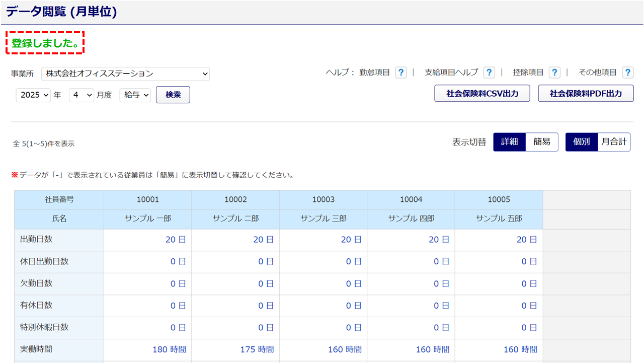Open the month 4 dropdown
The image size is (644, 363).
(81, 95)
